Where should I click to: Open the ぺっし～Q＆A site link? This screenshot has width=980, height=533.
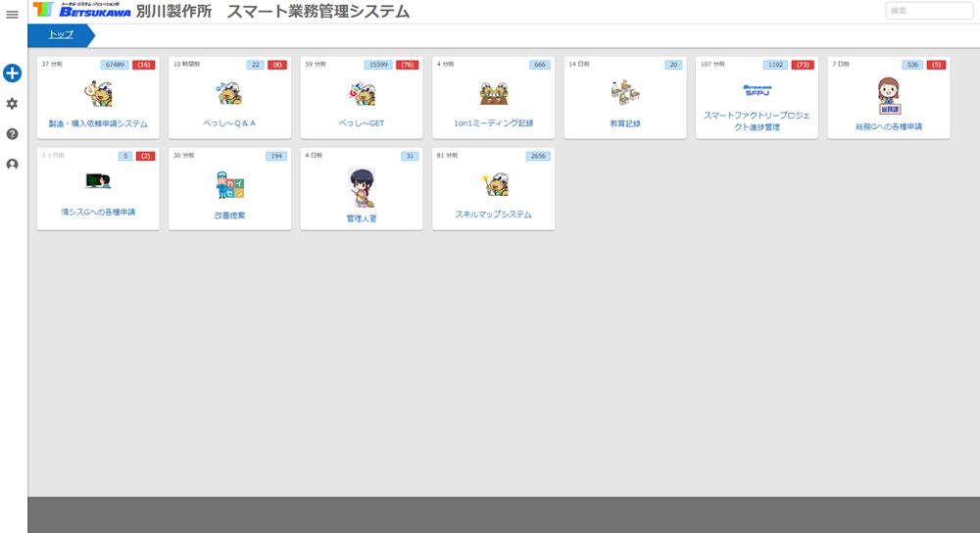tap(229, 124)
